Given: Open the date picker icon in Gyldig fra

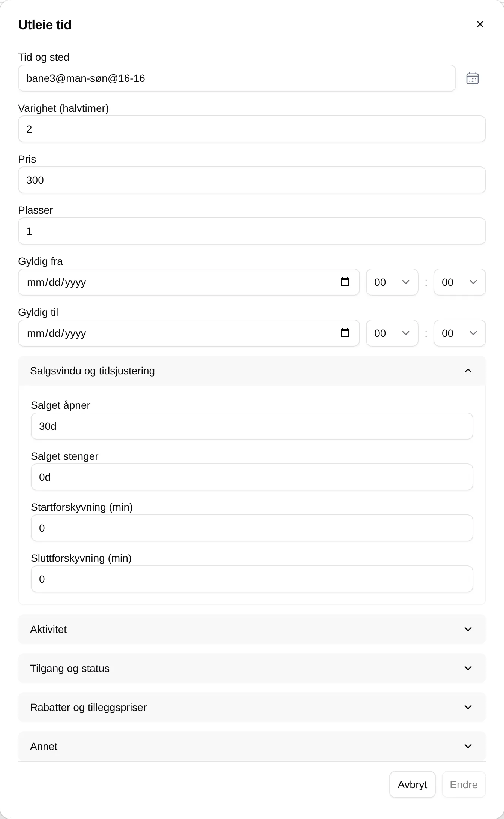Looking at the screenshot, I should coord(345,282).
